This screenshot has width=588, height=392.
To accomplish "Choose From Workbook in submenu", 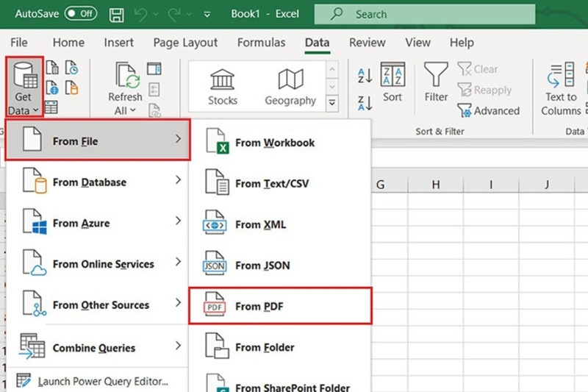I will point(280,142).
